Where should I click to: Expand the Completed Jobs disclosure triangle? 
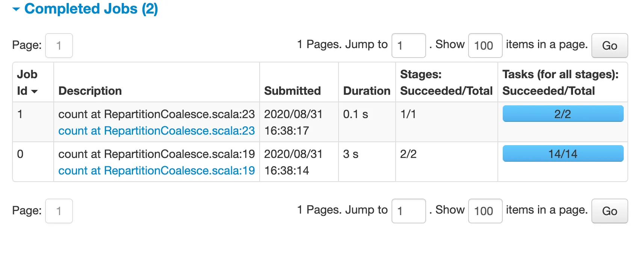[16, 8]
